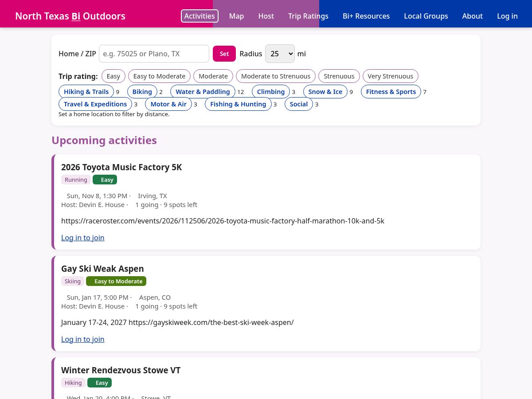Select Fitness & Sports category filter
The image size is (532, 399).
pos(391,92)
